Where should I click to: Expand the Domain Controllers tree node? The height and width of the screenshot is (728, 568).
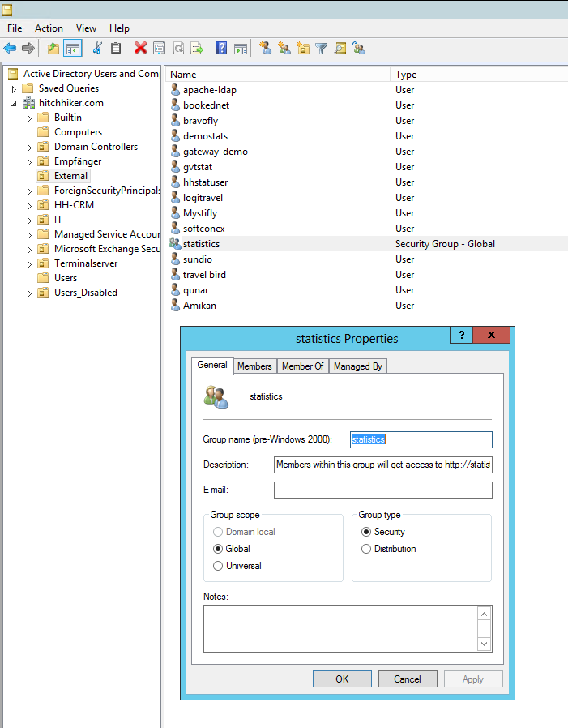30,148
